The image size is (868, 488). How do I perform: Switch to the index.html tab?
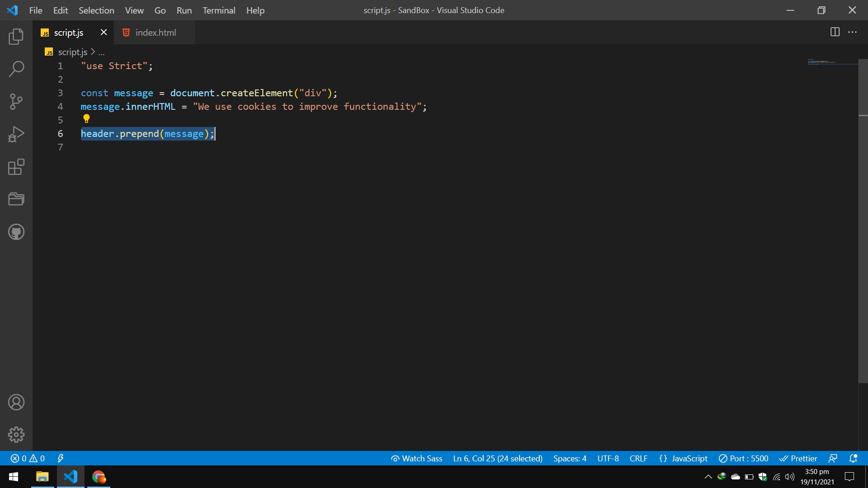click(x=155, y=33)
